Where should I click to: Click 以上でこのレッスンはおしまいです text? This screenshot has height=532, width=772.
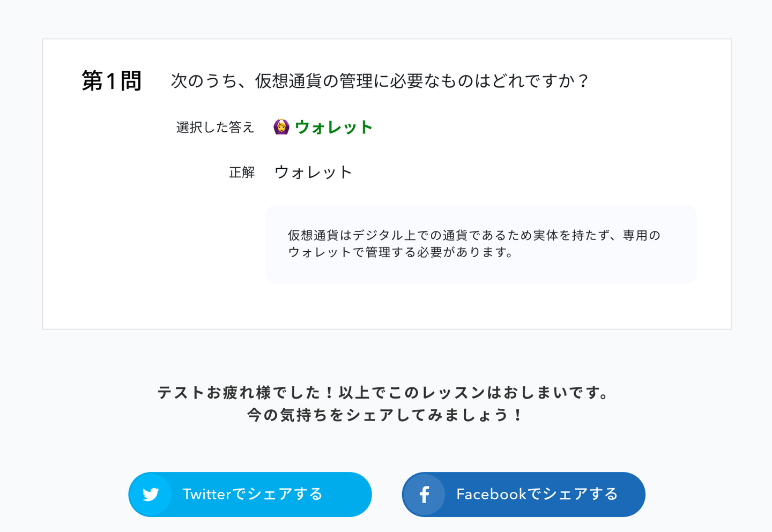tap(474, 393)
